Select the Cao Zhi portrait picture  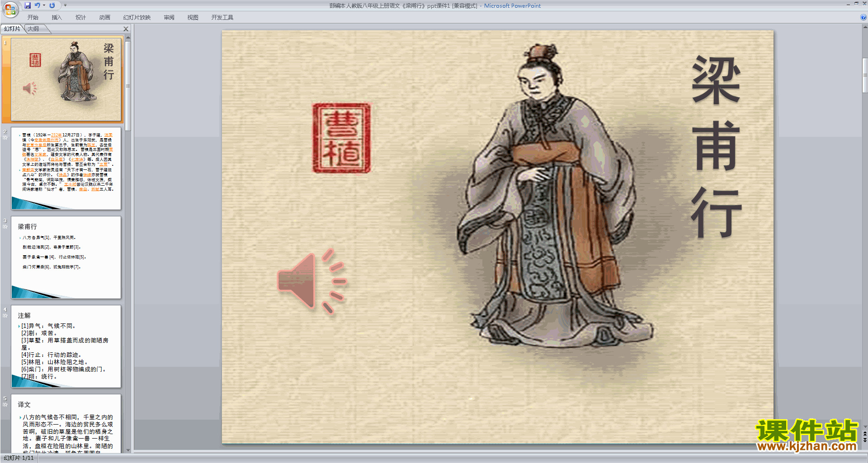555,196
